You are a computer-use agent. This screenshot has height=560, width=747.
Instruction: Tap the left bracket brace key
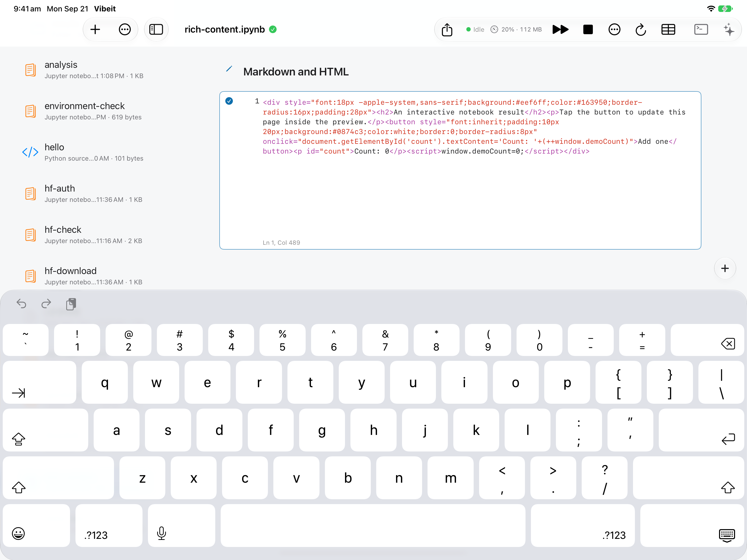coord(618,383)
